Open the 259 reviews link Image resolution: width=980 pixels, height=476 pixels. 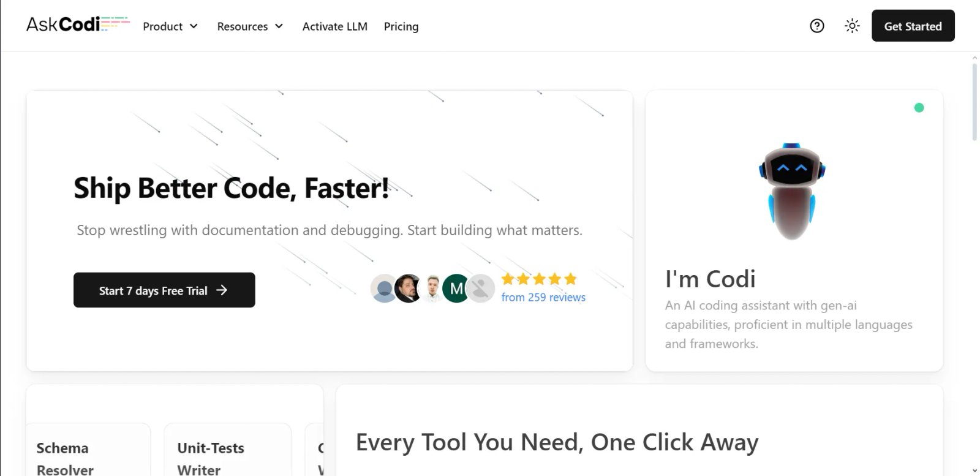[x=543, y=297]
